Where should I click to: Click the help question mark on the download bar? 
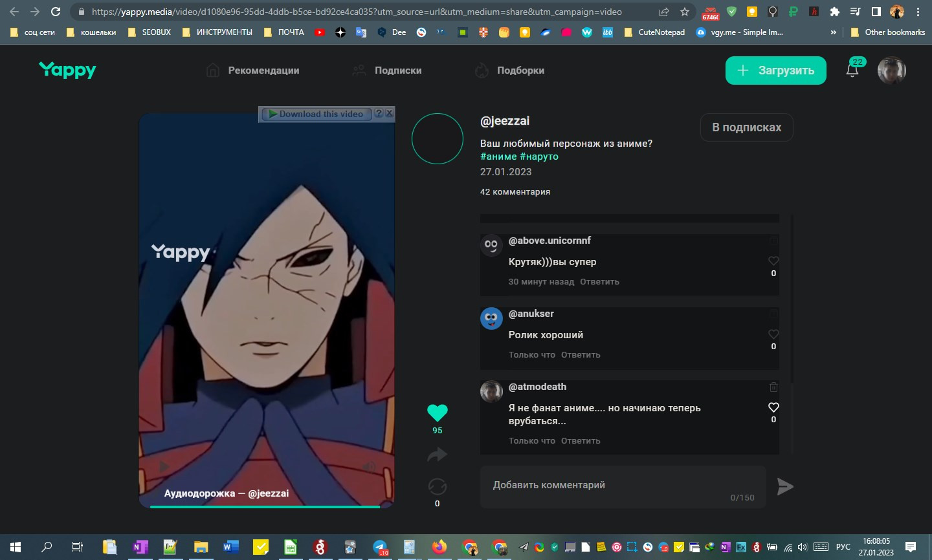click(379, 113)
